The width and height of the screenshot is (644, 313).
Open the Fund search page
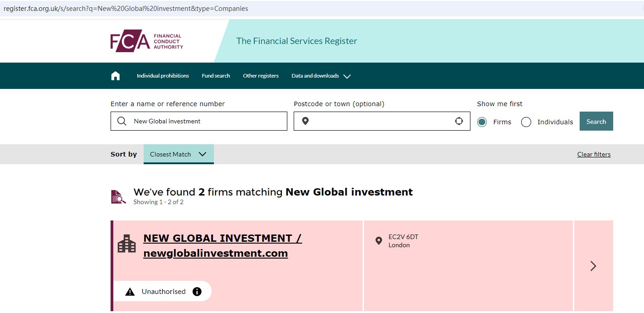pyautogui.click(x=216, y=76)
